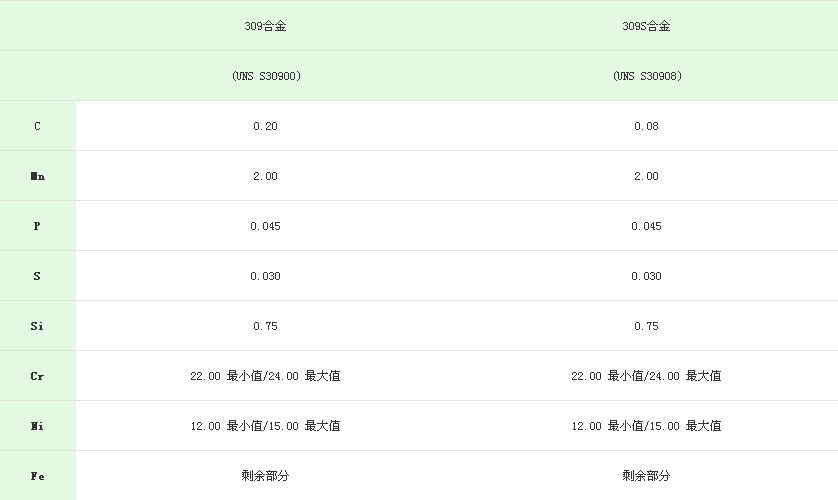Select the UNS S30908 cell

[647, 76]
